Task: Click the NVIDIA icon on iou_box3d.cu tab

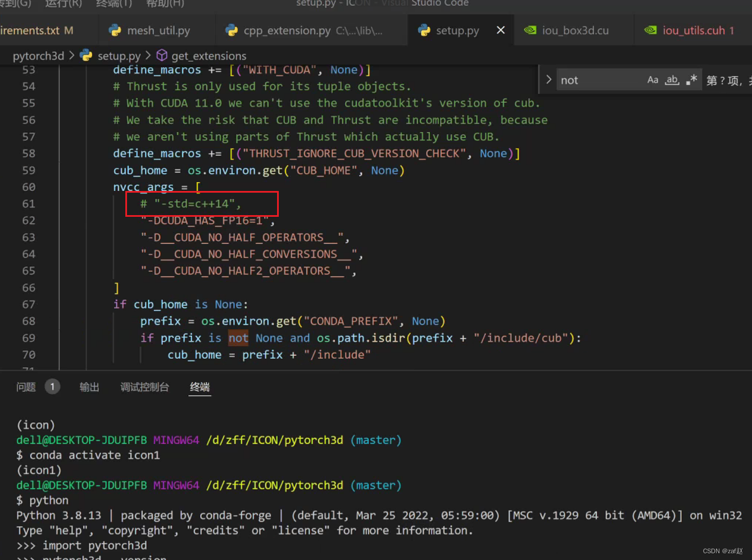Action: point(530,30)
